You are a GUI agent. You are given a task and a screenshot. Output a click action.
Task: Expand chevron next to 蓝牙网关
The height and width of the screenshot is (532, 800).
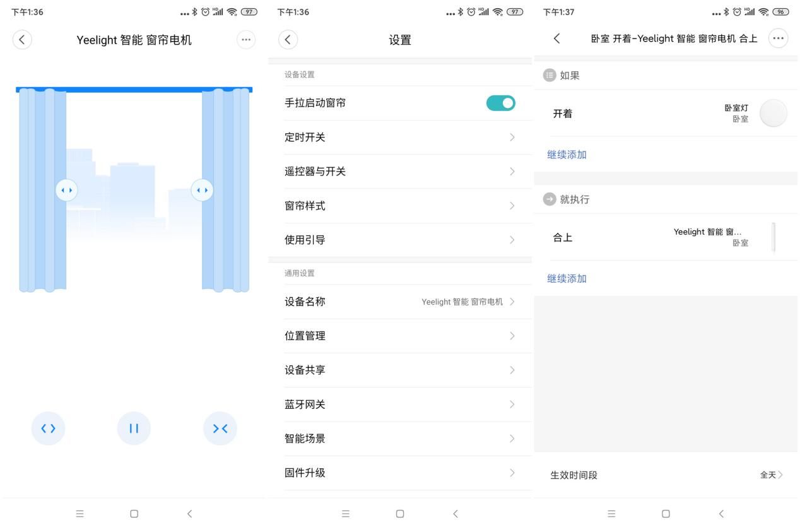[x=512, y=405]
